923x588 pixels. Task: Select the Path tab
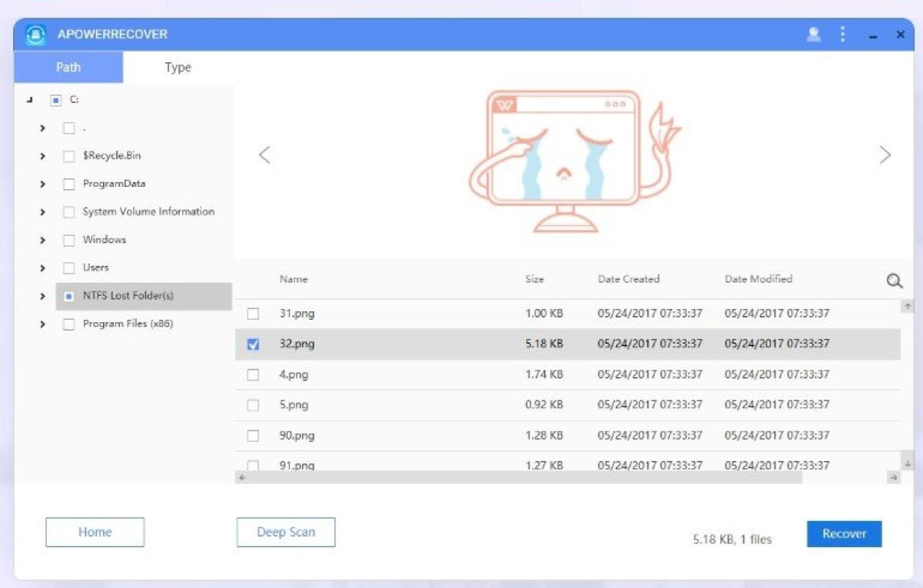pos(68,68)
